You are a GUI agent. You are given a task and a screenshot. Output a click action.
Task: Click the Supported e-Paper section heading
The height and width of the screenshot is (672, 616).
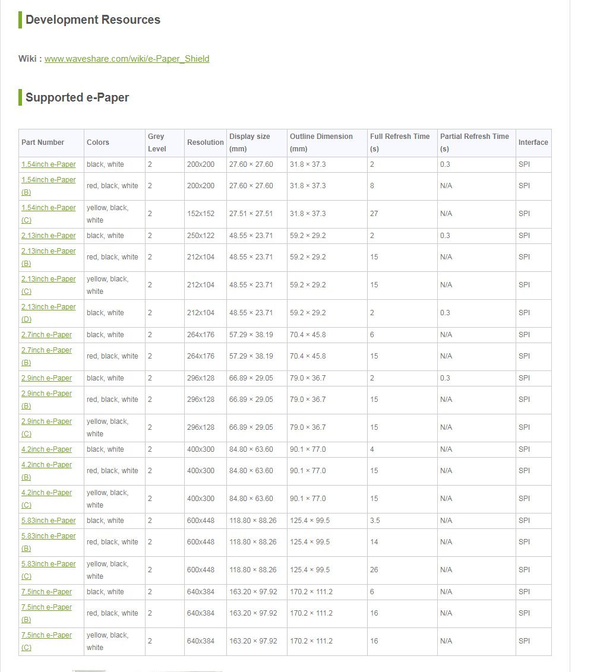coord(77,97)
